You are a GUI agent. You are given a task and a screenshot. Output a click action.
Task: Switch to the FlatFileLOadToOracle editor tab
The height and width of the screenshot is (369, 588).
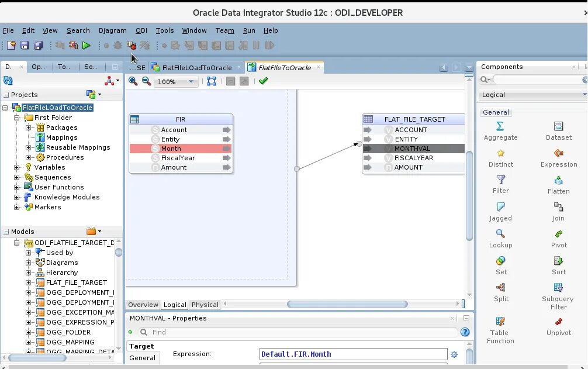[x=196, y=67]
